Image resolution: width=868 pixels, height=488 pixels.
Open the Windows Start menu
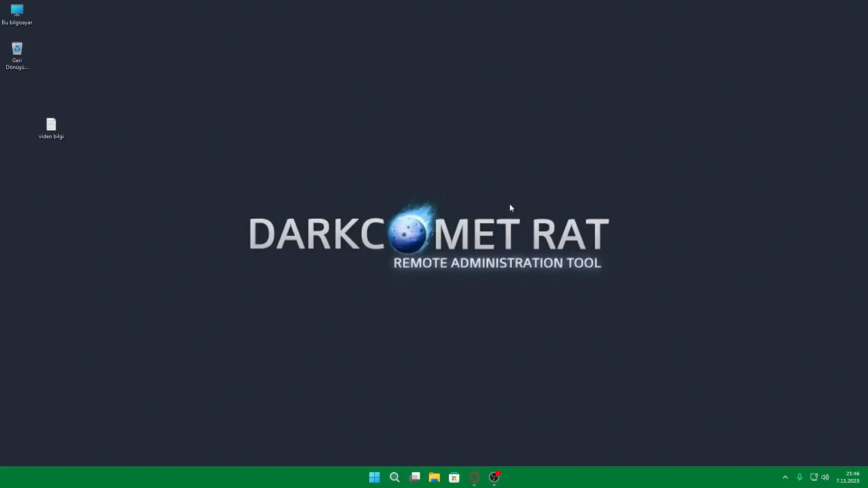click(375, 477)
